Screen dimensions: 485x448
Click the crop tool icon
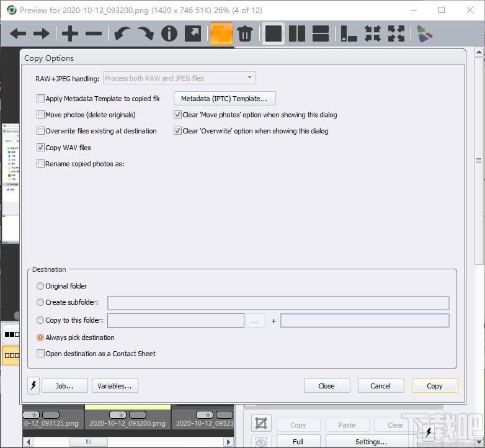click(x=261, y=423)
